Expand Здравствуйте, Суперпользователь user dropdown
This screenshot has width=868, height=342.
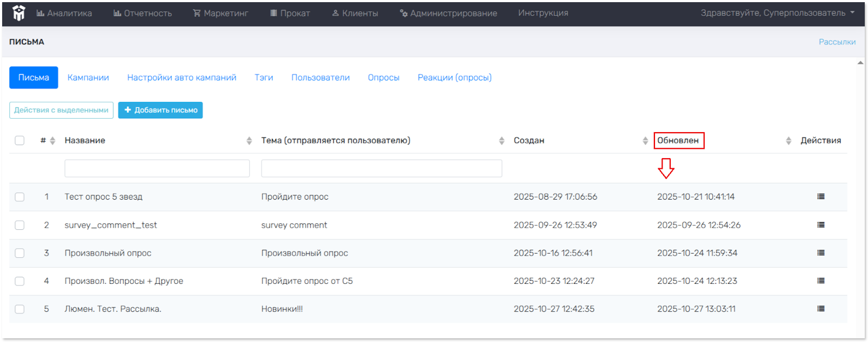(x=777, y=13)
